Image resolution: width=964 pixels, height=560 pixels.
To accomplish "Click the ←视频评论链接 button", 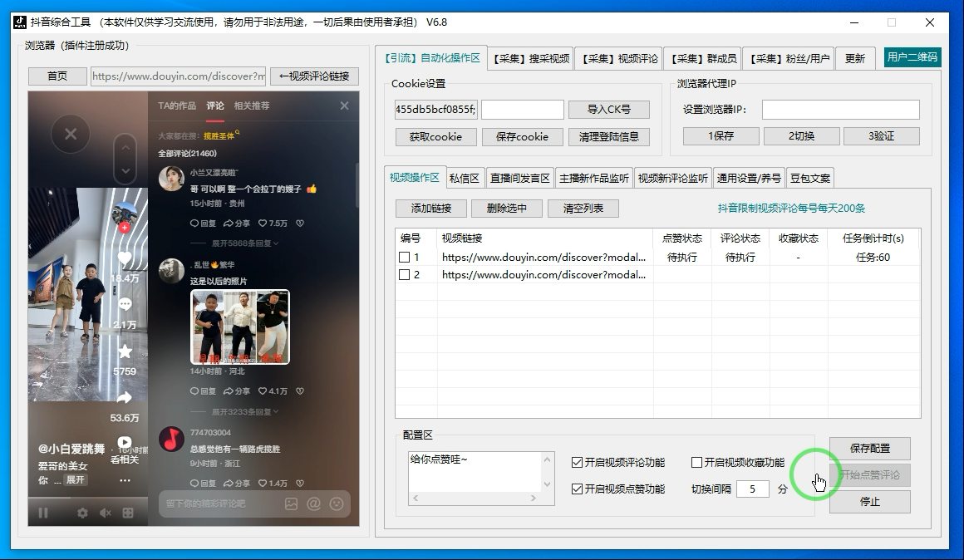I will click(314, 76).
